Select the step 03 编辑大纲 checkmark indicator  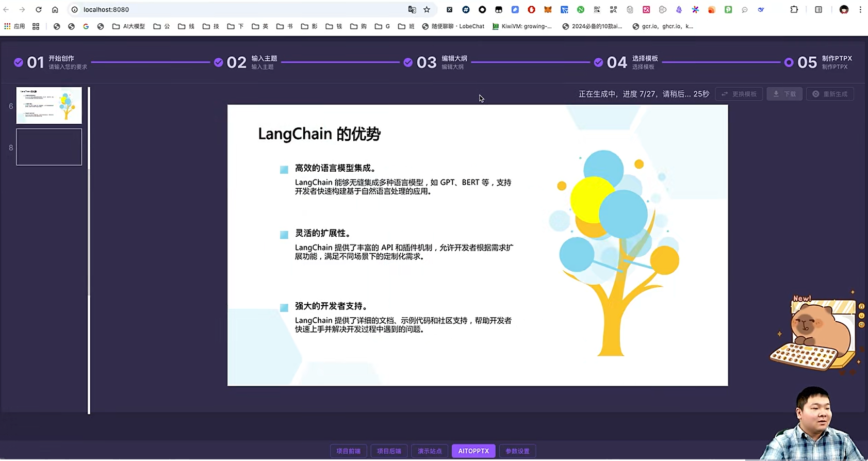408,62
